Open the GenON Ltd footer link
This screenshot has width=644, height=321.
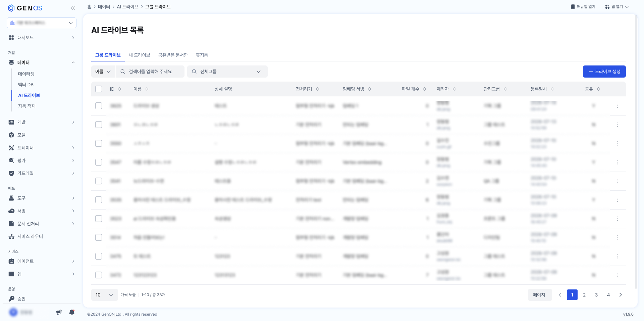(111, 314)
